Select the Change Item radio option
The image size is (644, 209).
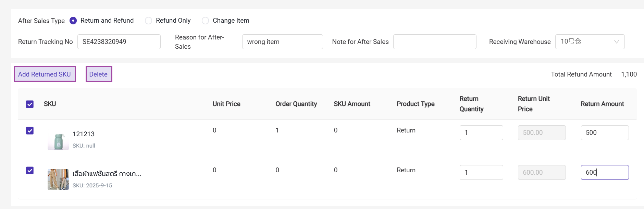(x=205, y=21)
